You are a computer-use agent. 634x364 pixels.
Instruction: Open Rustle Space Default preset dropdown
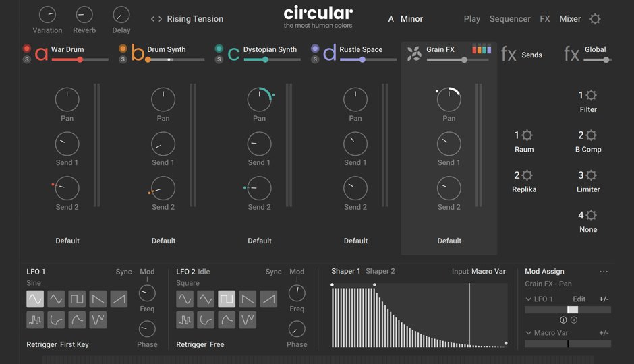pyautogui.click(x=356, y=241)
